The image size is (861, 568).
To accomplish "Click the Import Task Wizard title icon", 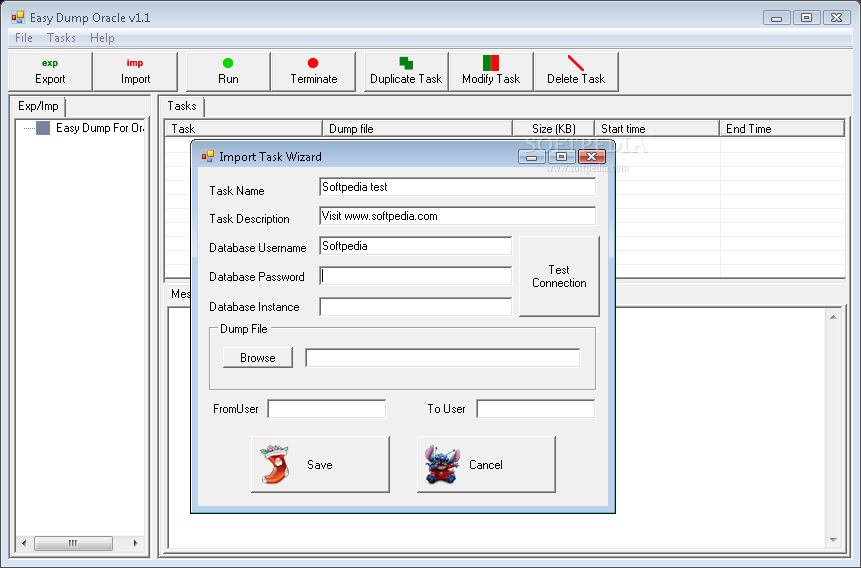I will coord(208,157).
